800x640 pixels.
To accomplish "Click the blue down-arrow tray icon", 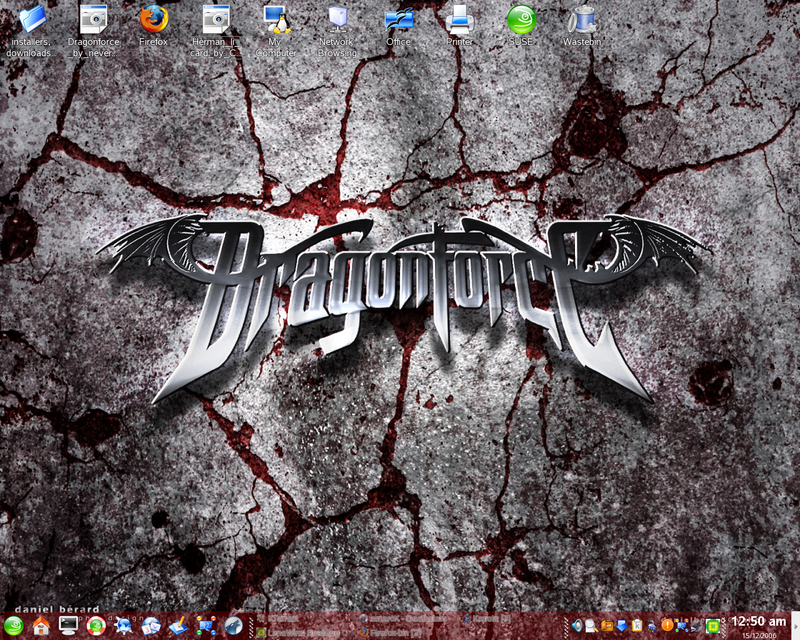I will (621, 625).
